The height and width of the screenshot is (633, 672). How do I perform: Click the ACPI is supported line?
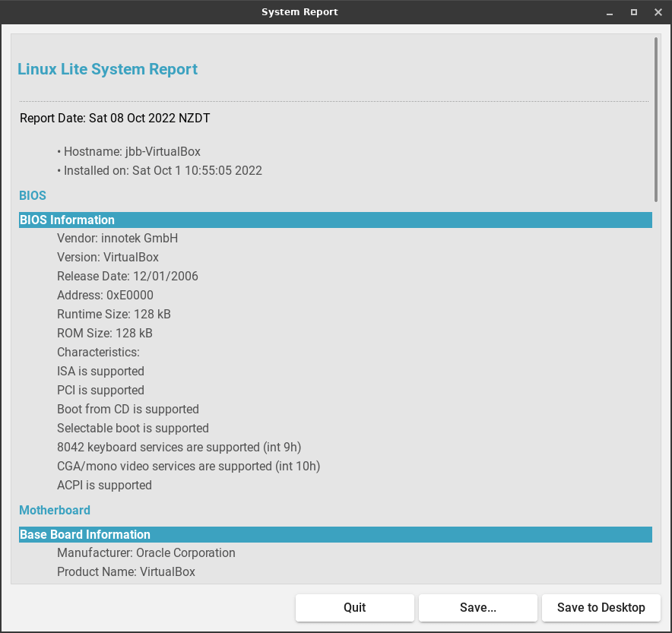click(x=104, y=485)
